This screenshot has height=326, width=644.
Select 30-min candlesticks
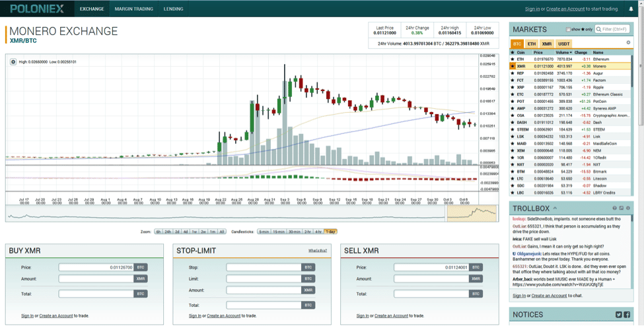coord(294,232)
